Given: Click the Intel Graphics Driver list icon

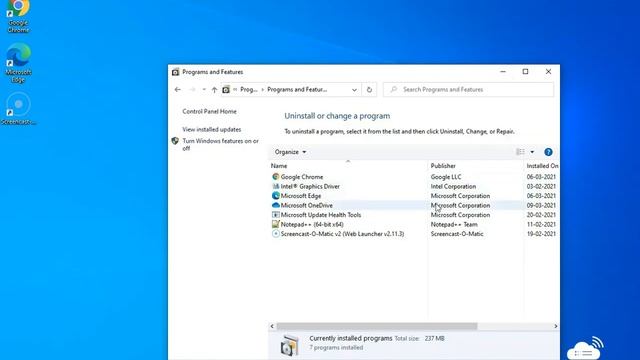Looking at the screenshot, I should (276, 186).
